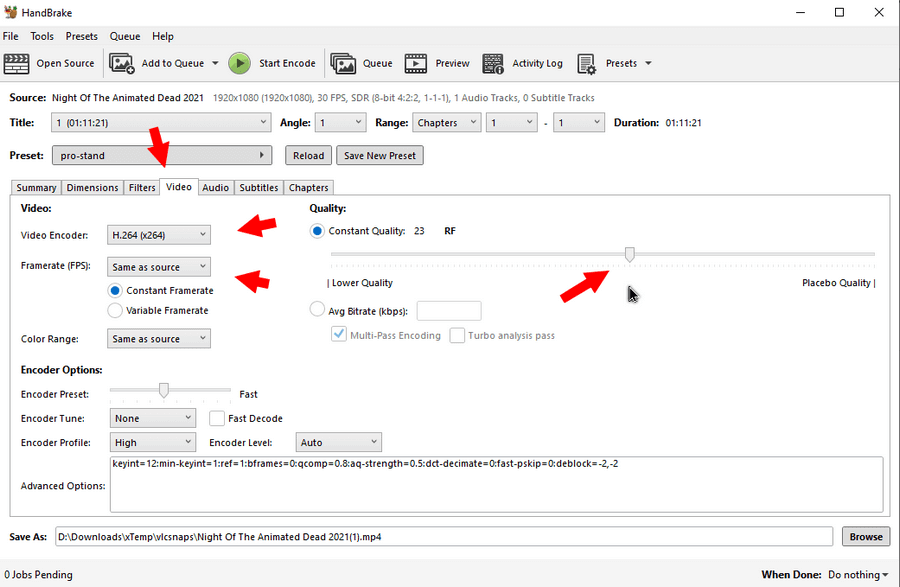Screen dimensions: 900x587
Task: Click the Save As file path field
Action: point(444,537)
